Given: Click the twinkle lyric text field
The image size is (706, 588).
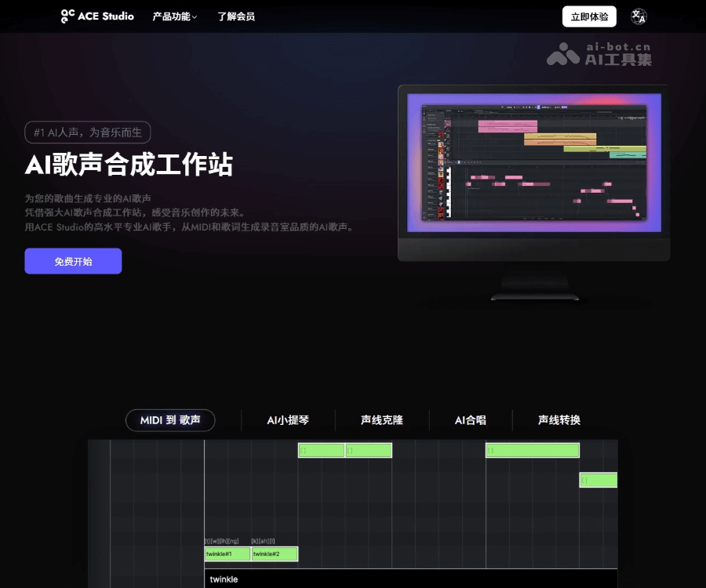Looking at the screenshot, I should 223,579.
